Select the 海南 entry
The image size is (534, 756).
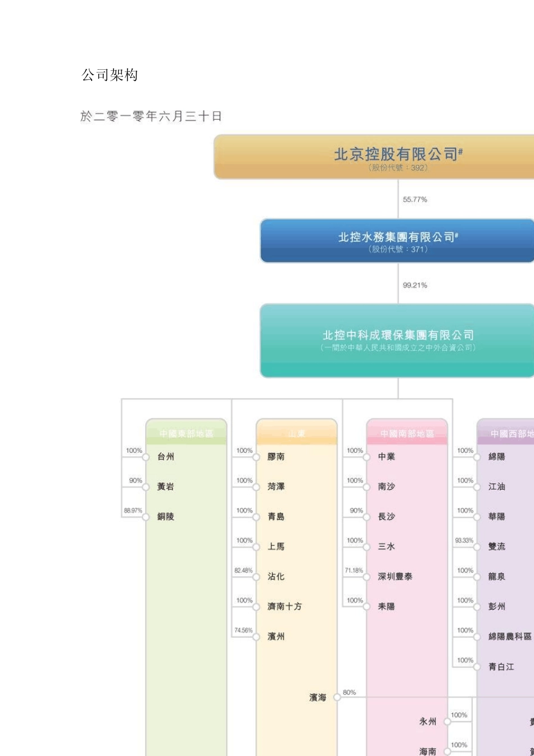point(428,751)
